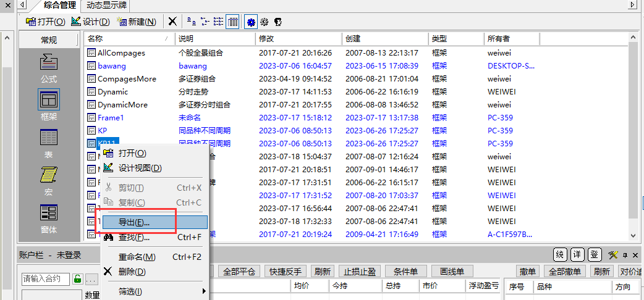The image size is (644, 300).
Task: Click the file list vertical scrollbar
Action: (634, 136)
